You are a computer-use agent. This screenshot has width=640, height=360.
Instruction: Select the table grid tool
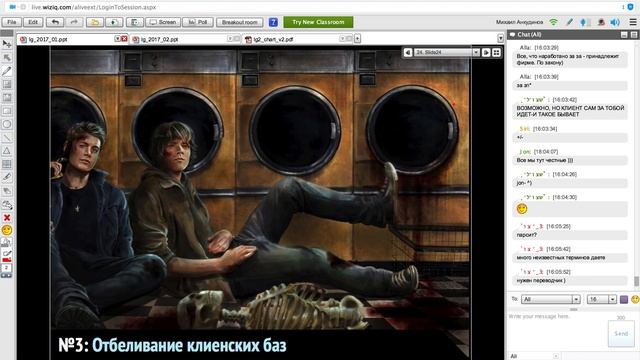pyautogui.click(x=7, y=164)
